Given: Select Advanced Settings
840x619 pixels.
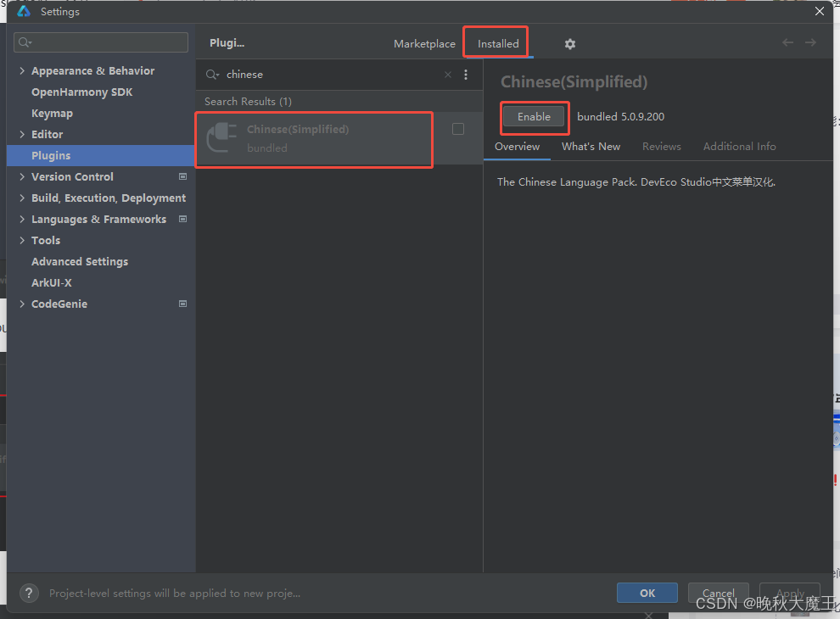Looking at the screenshot, I should tap(79, 261).
